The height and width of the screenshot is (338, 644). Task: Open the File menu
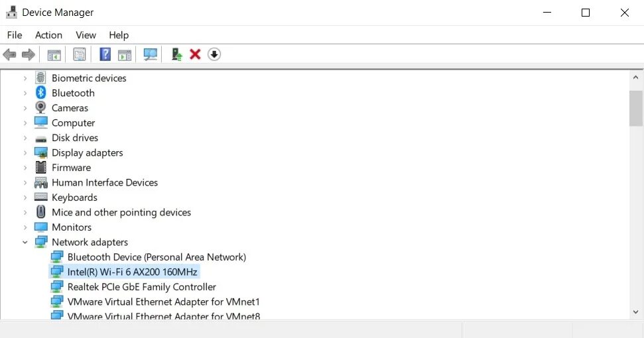tap(15, 35)
